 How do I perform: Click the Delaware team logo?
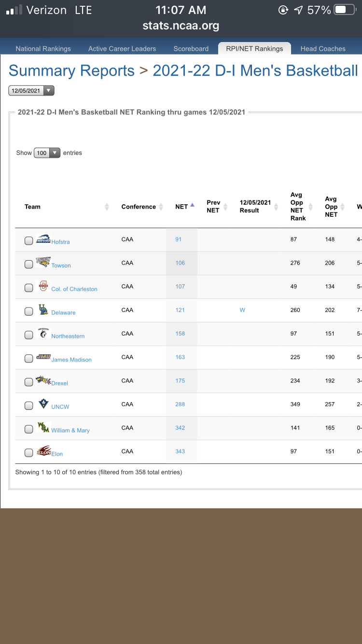(43, 309)
